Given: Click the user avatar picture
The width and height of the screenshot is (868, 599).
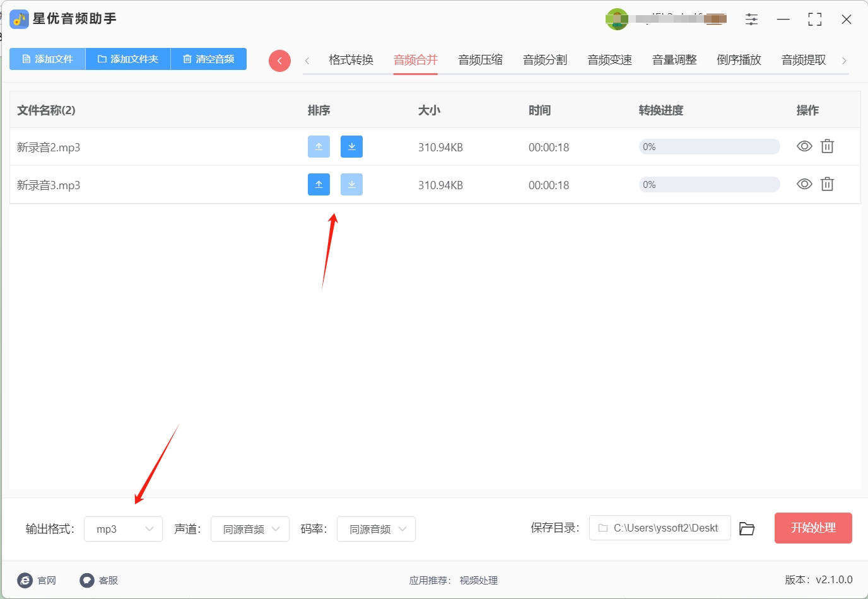Looking at the screenshot, I should (x=617, y=19).
